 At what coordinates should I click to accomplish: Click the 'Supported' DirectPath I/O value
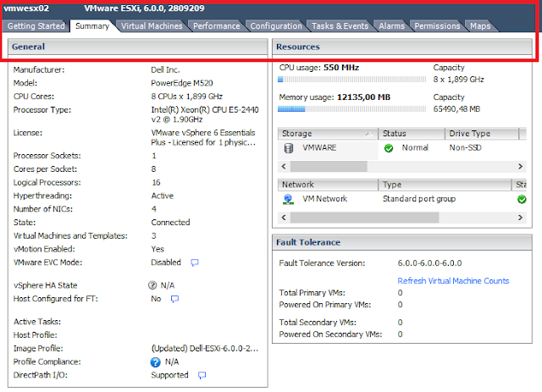point(169,375)
